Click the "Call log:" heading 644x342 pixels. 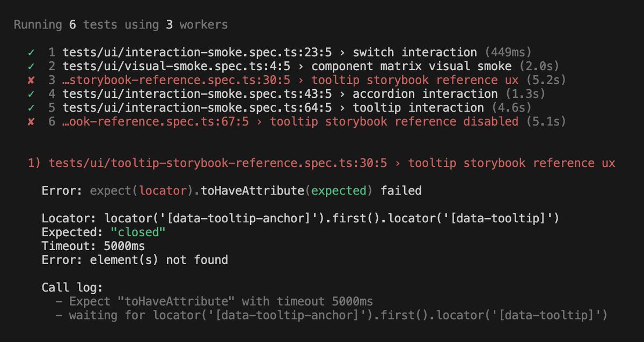[72, 288]
